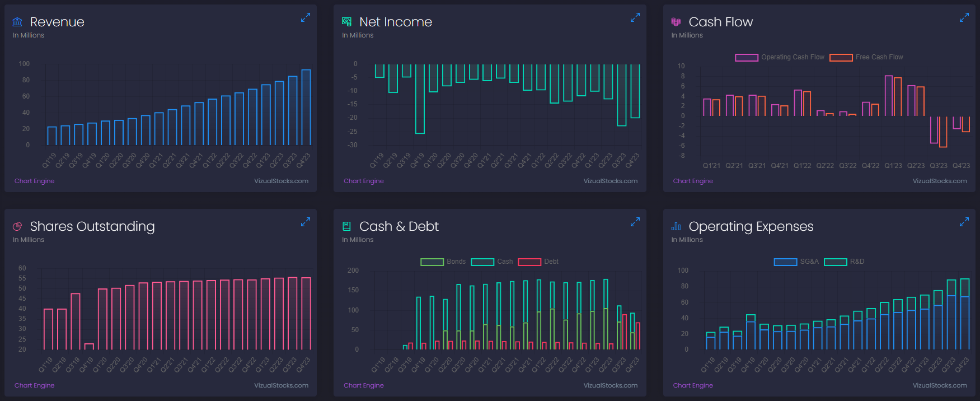This screenshot has height=401, width=980.
Task: Click the Q3'23 net income bar
Action: pyautogui.click(x=622, y=95)
